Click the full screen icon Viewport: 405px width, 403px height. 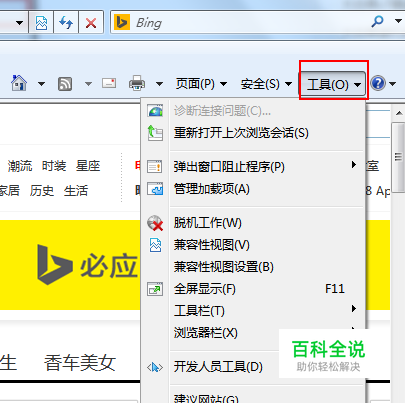(x=155, y=289)
